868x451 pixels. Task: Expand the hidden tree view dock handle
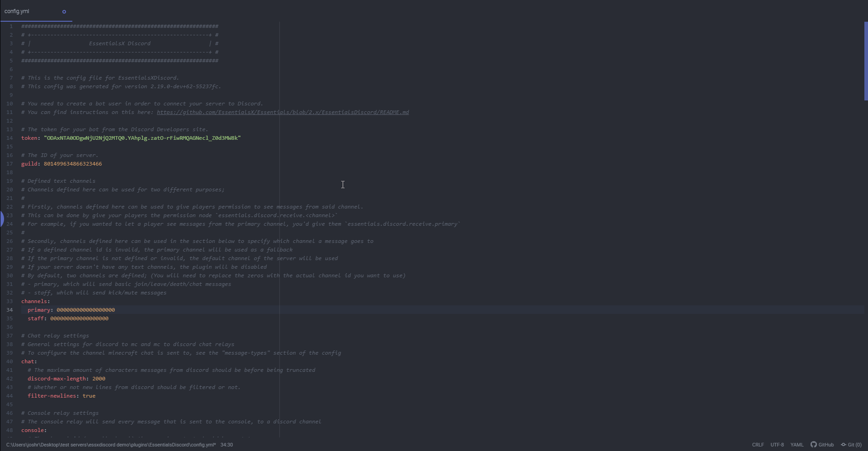[2, 219]
